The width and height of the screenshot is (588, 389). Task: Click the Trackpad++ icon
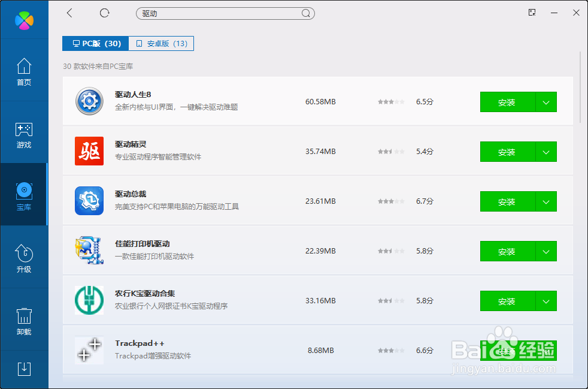point(89,350)
